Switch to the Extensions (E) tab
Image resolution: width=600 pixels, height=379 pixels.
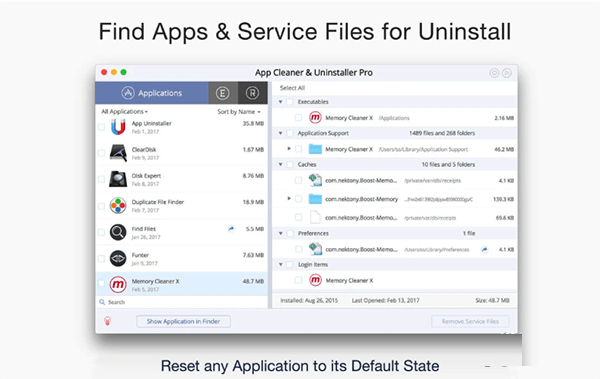(x=223, y=93)
